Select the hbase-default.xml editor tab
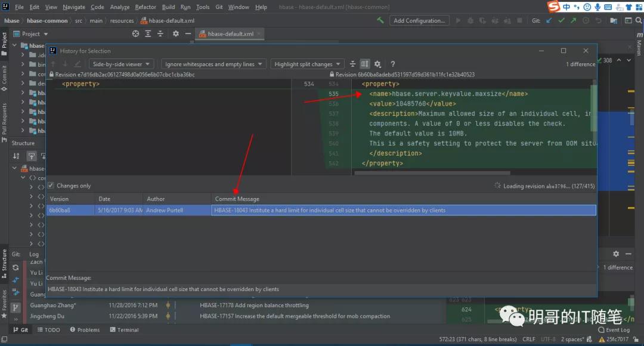This screenshot has height=346, width=644. click(x=230, y=33)
